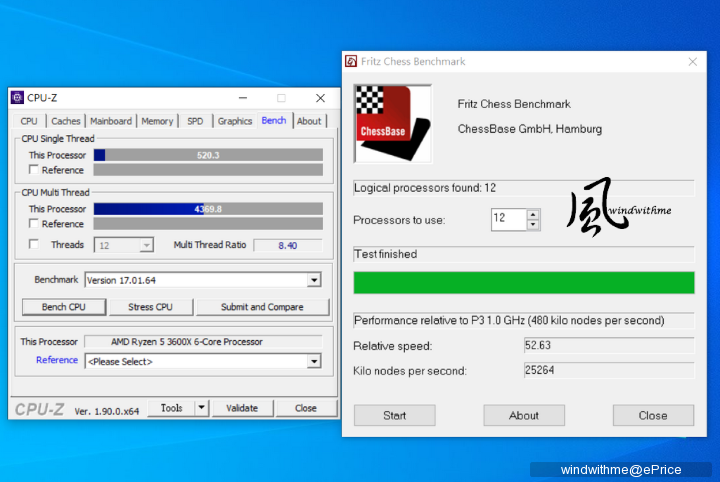Enable the Single Thread Reference checkbox
This screenshot has height=482, width=720.
(x=34, y=169)
